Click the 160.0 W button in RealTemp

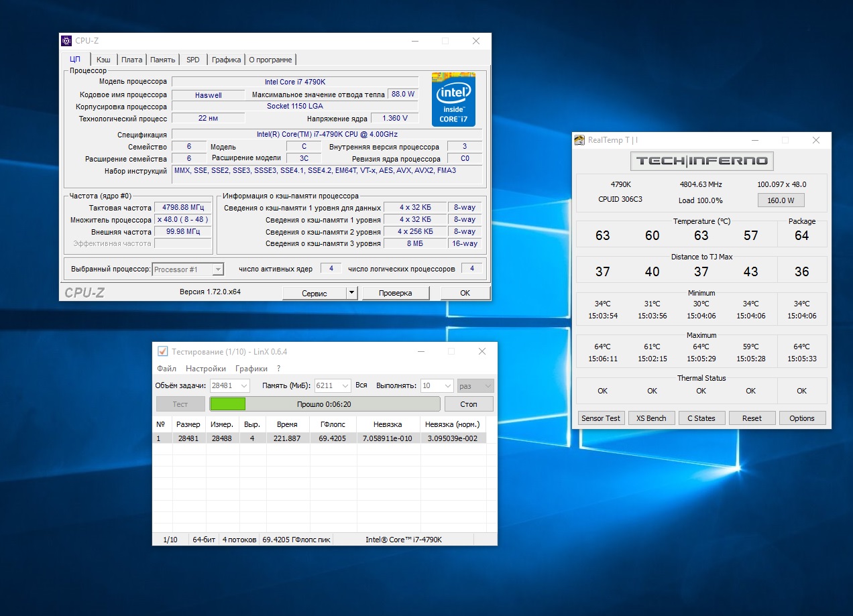point(781,200)
